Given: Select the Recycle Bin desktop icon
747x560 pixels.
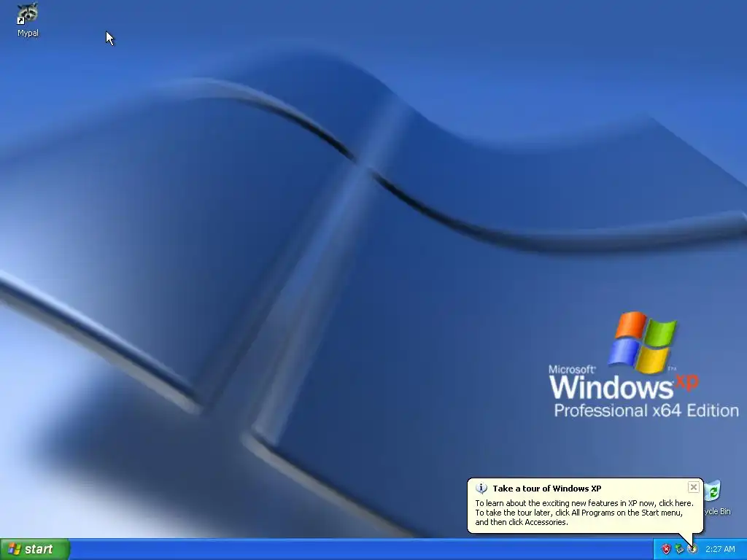Looking at the screenshot, I should click(716, 498).
